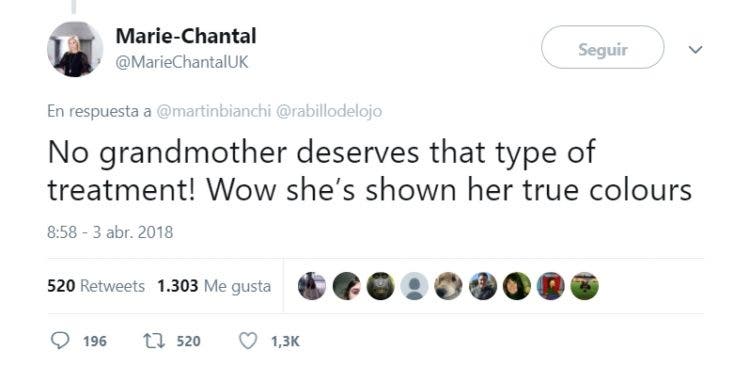Viewport: 750px width, 366px height.
Task: Click the tweet text about grandmother
Action: [369, 171]
